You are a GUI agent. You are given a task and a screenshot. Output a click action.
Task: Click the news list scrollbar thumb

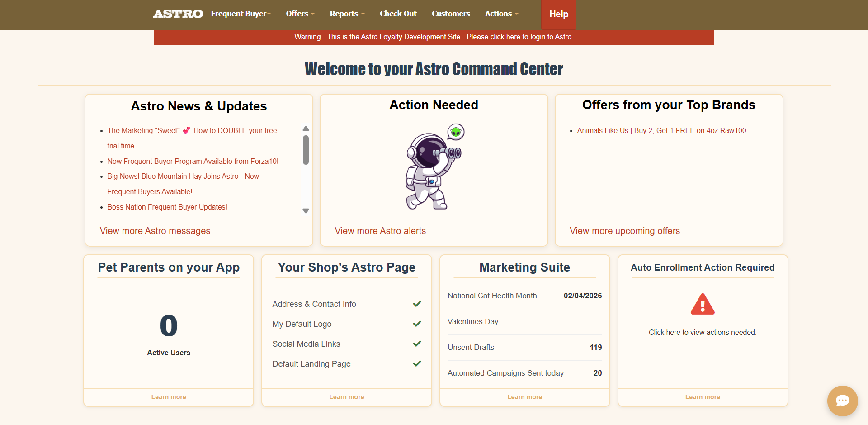coord(306,150)
